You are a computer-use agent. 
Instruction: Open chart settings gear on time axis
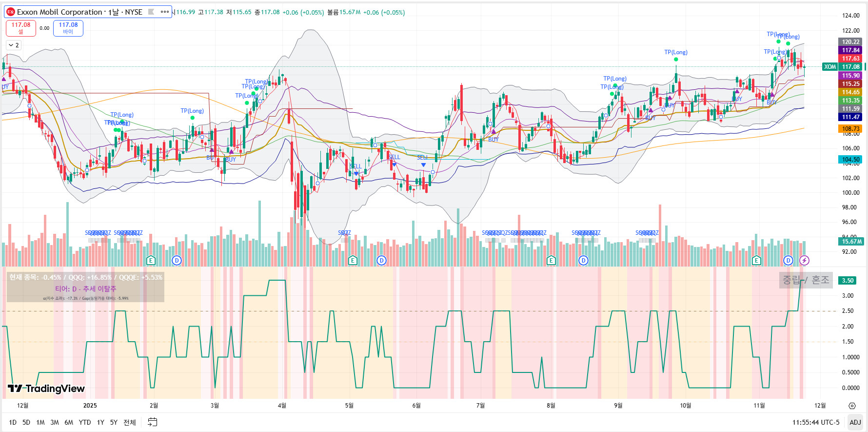tap(852, 406)
